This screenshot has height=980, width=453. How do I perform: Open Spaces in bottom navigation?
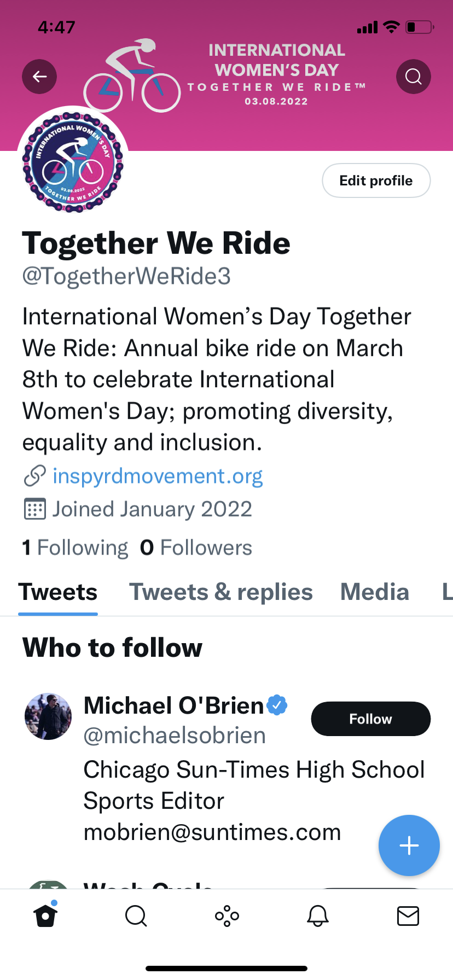coord(226,915)
